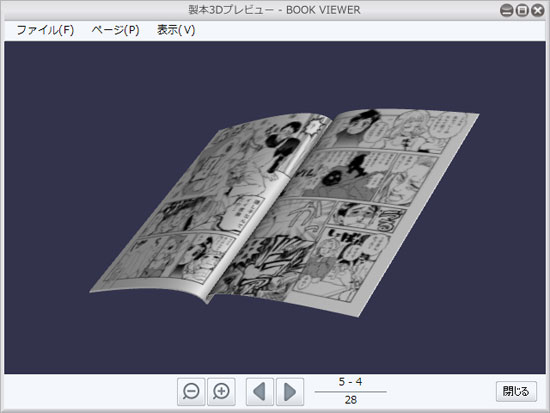Image resolution: width=550 pixels, height=413 pixels.
Task: Click the 閉じる button
Action: point(516,391)
